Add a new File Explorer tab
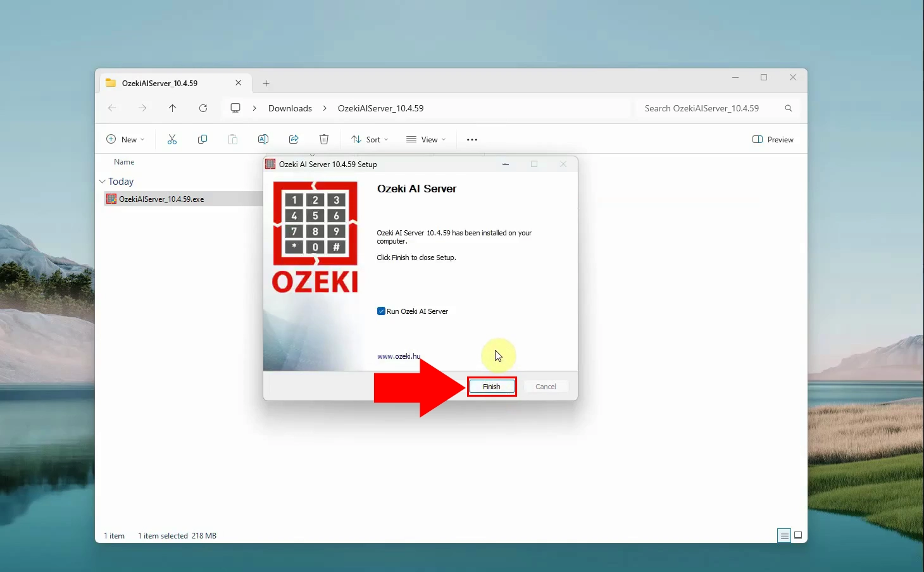Image resolution: width=924 pixels, height=572 pixels. click(x=266, y=83)
